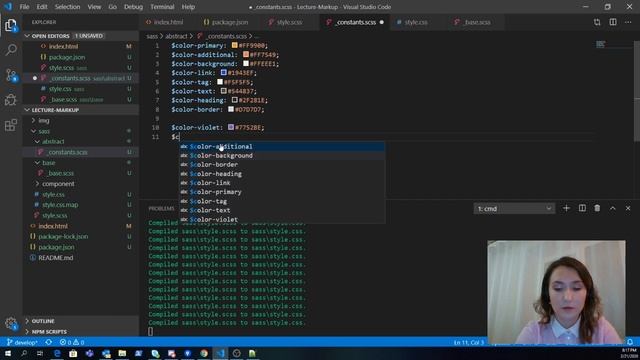Open README.md in the file tree
The width and height of the screenshot is (640, 360).
coord(56,258)
